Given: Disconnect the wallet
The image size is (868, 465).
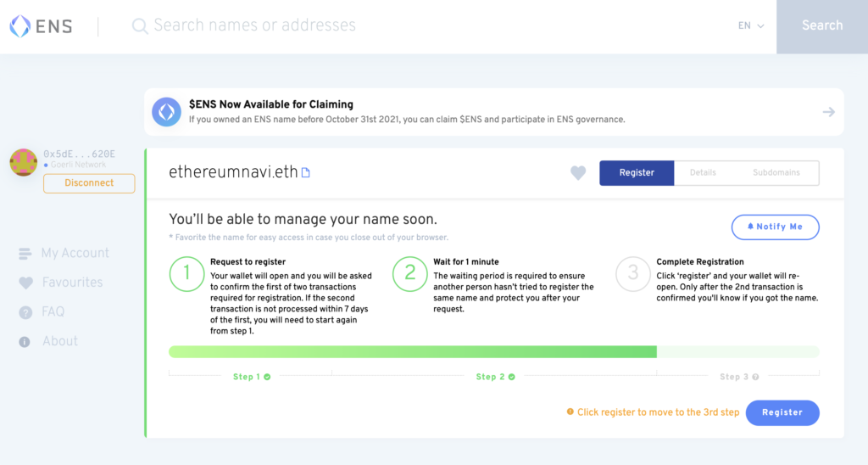Looking at the screenshot, I should pyautogui.click(x=89, y=183).
